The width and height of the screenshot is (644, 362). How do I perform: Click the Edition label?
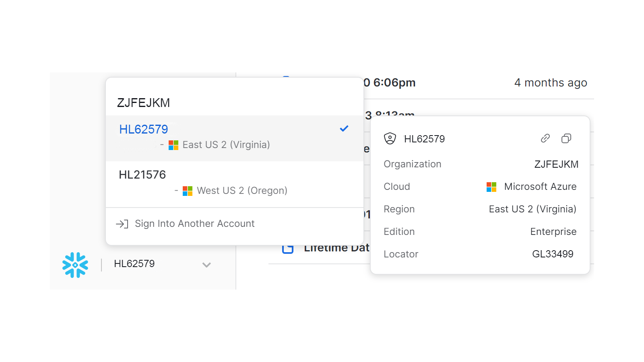coord(399,232)
